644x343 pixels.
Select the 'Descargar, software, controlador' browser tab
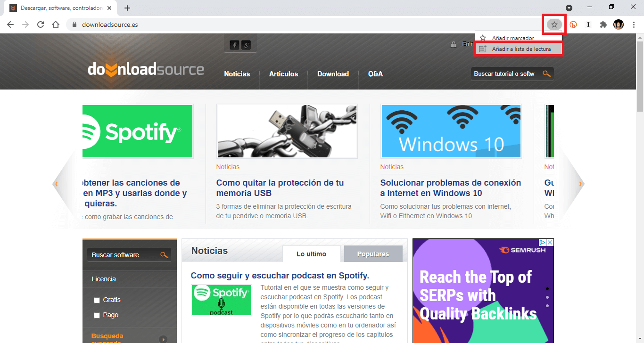[x=61, y=8]
